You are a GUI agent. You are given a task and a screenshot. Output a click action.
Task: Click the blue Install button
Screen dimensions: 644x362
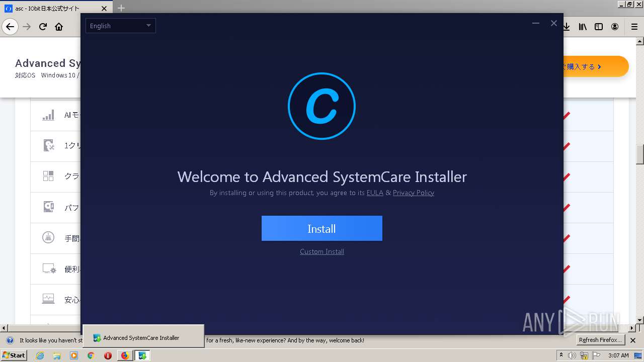(321, 228)
